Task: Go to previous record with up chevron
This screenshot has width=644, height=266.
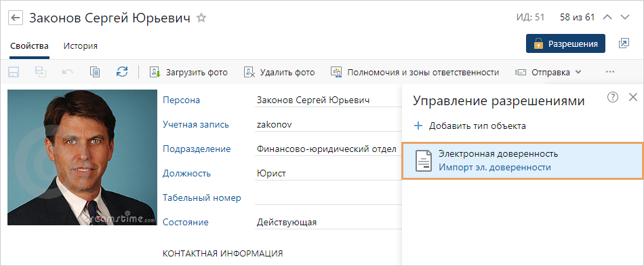Action: pyautogui.click(x=607, y=17)
